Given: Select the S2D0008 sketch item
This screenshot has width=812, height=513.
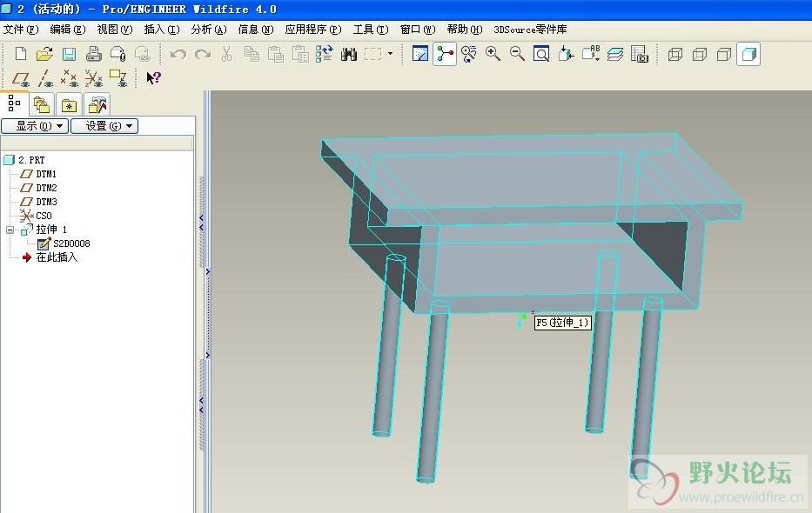Looking at the screenshot, I should [64, 243].
